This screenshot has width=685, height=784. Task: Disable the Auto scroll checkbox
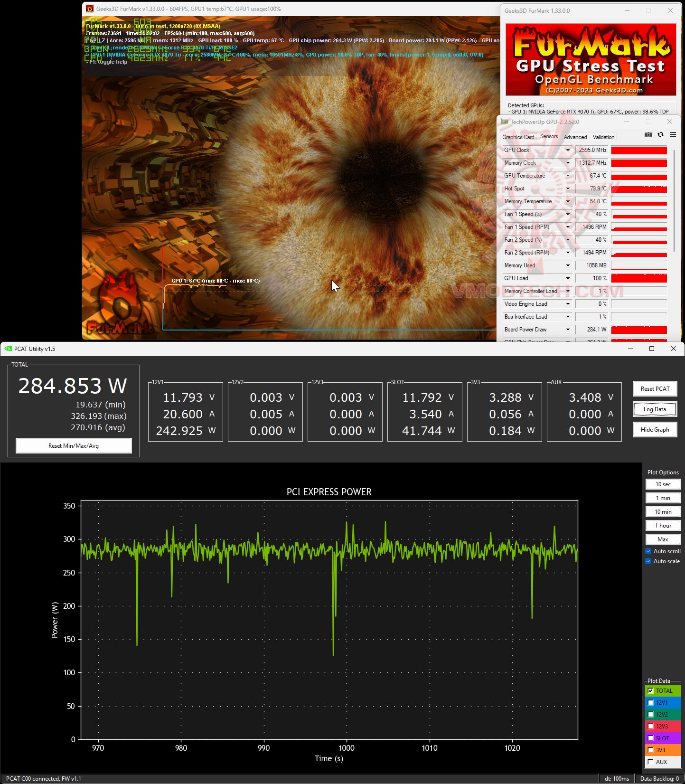pyautogui.click(x=648, y=551)
